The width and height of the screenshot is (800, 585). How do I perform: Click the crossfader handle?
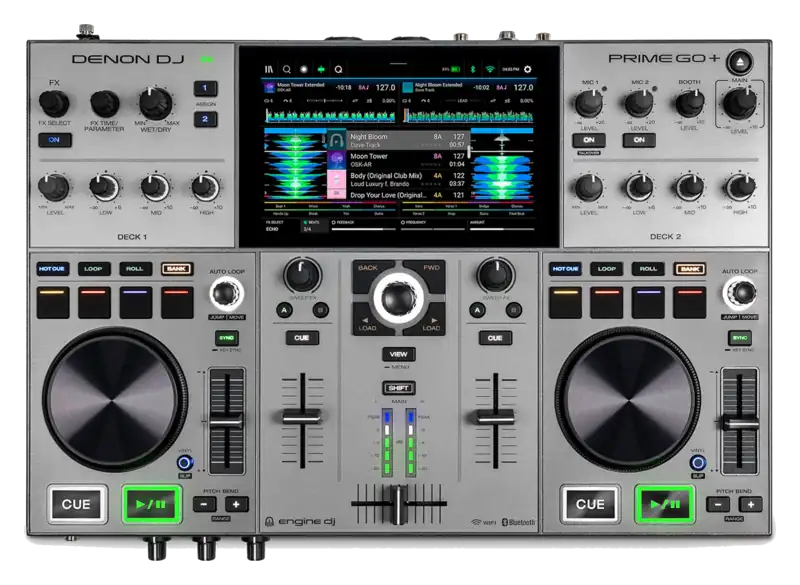point(398,504)
